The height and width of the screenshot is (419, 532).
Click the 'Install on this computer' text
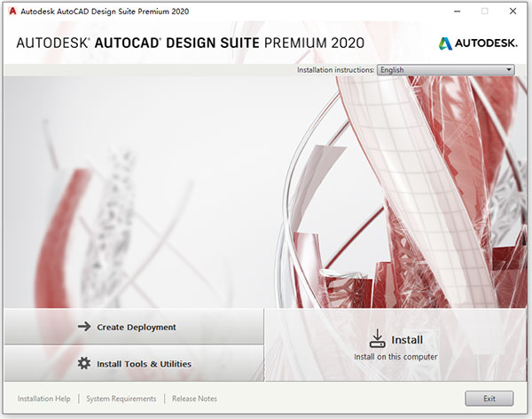395,357
